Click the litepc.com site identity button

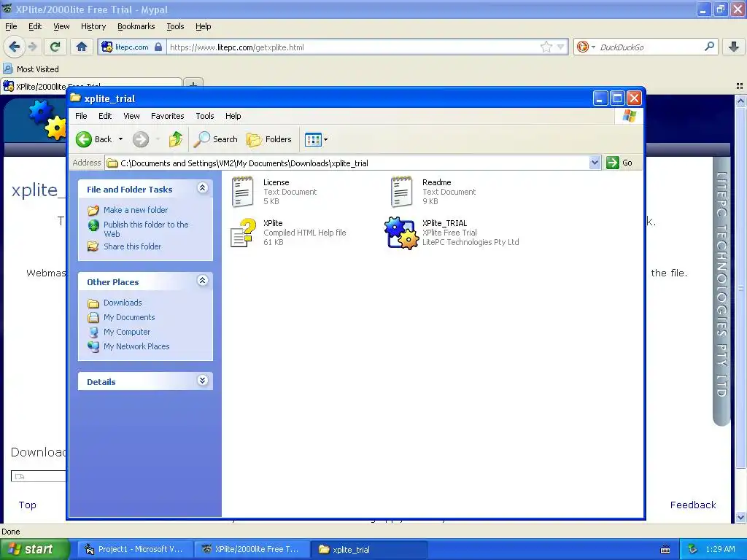click(x=132, y=47)
